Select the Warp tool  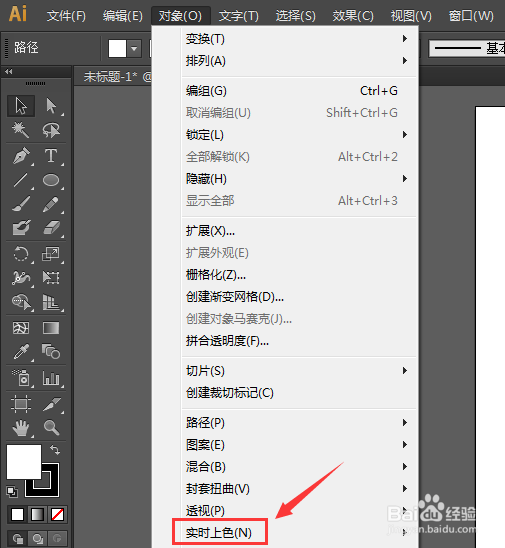(21, 278)
